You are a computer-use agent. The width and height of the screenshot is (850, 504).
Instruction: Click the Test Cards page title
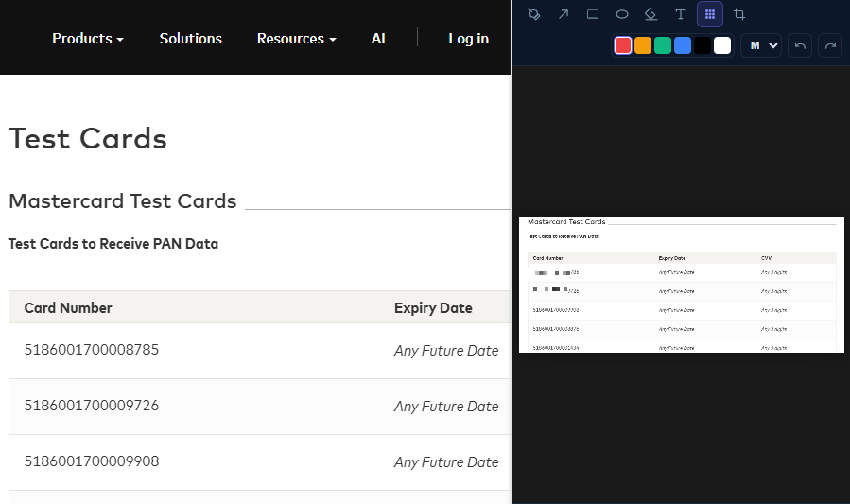coord(88,139)
